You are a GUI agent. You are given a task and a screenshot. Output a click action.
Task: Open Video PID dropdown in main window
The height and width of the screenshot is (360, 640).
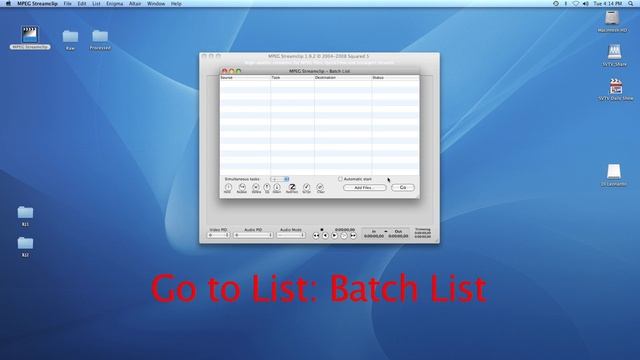coord(218,235)
